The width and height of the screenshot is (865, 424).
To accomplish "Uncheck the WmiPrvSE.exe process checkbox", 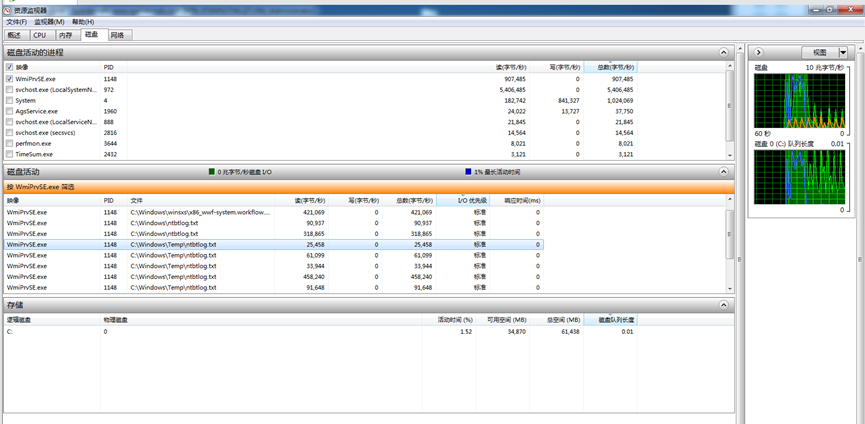I will [9, 79].
